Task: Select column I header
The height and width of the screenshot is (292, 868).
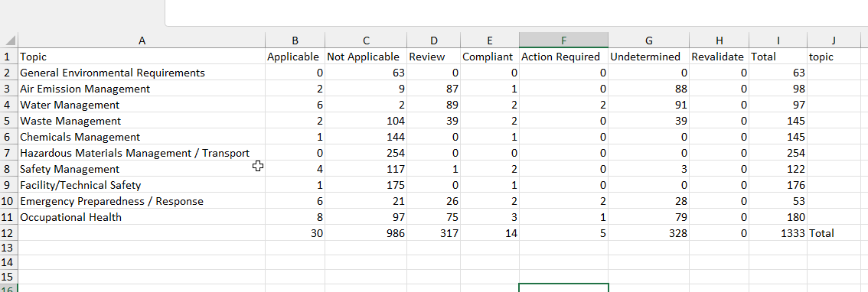Action: pos(778,41)
